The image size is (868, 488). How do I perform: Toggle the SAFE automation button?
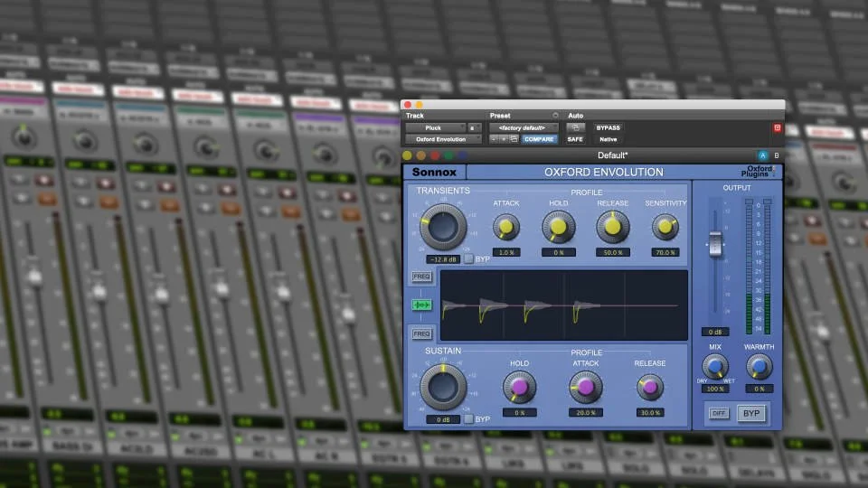click(x=575, y=139)
